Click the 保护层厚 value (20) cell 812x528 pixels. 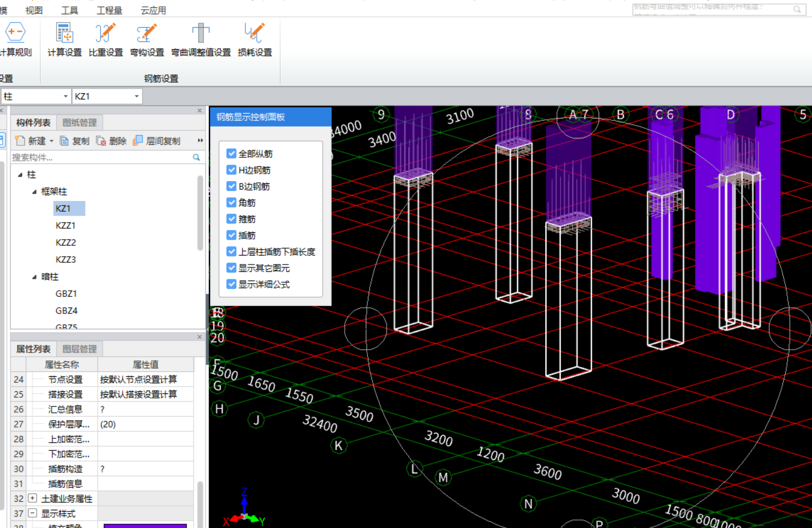[145, 424]
